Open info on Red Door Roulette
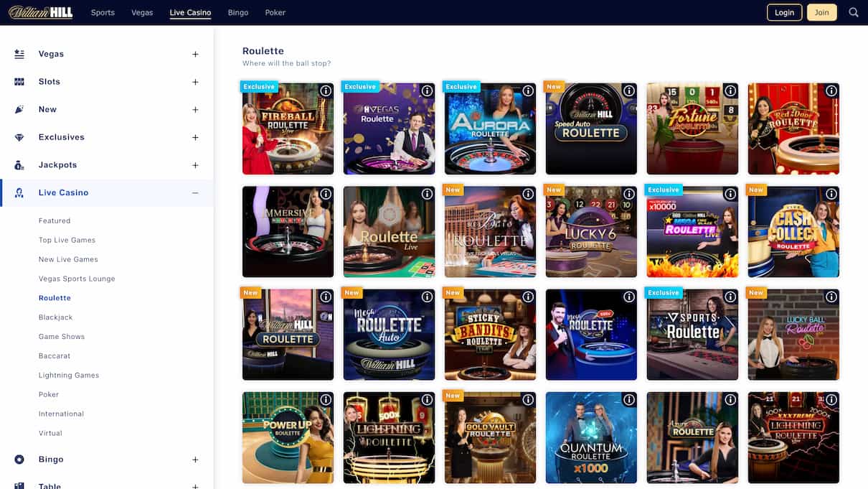This screenshot has width=868, height=489. [831, 91]
